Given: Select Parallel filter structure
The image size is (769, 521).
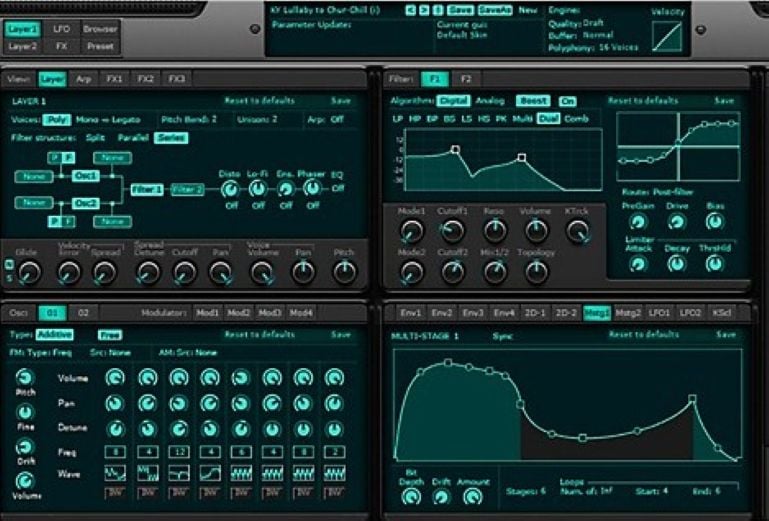Looking at the screenshot, I should click(133, 138).
